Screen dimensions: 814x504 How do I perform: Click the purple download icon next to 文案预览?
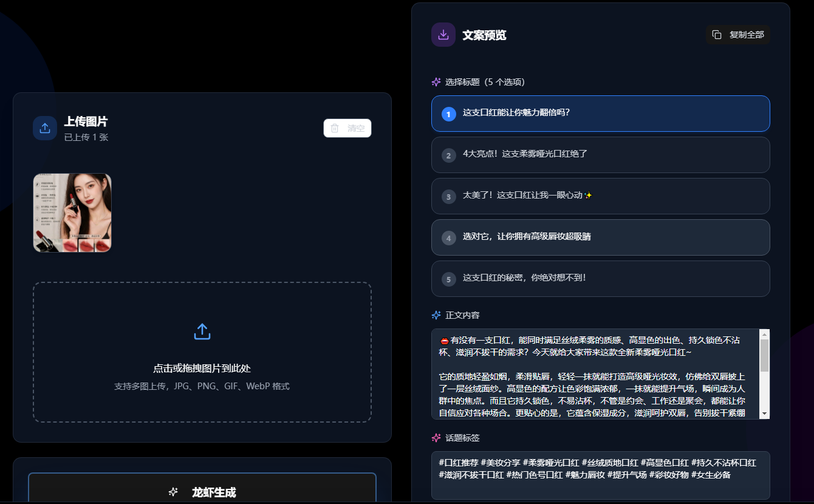click(443, 35)
